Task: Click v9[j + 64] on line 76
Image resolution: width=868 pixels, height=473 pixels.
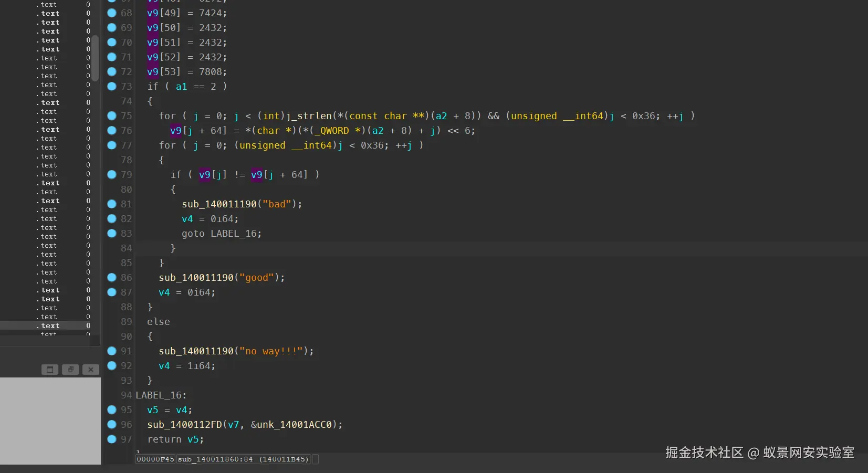Action: (198, 130)
